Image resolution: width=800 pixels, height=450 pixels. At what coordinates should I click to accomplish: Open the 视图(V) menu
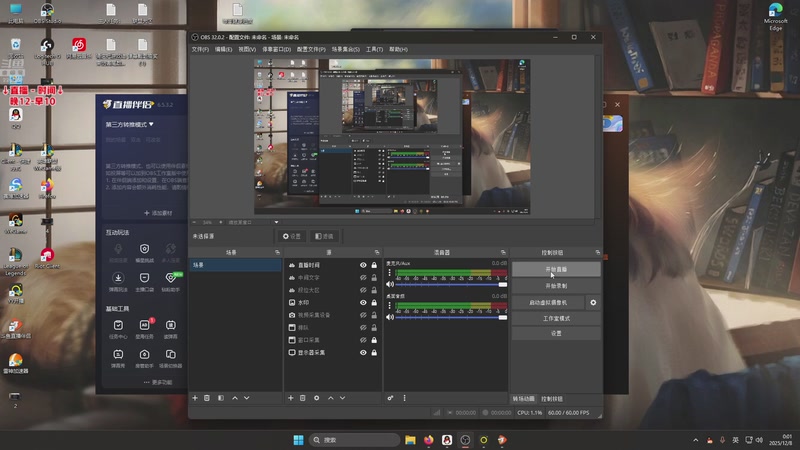point(247,49)
